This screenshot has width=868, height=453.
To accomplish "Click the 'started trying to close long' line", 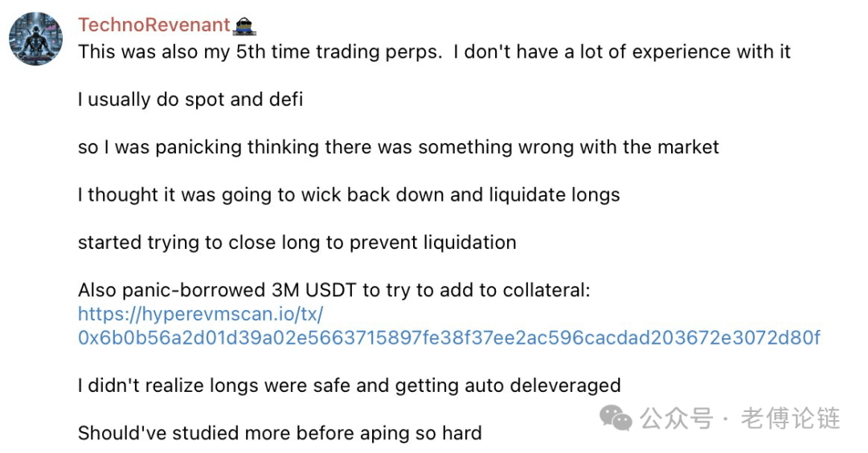I will pyautogui.click(x=297, y=243).
